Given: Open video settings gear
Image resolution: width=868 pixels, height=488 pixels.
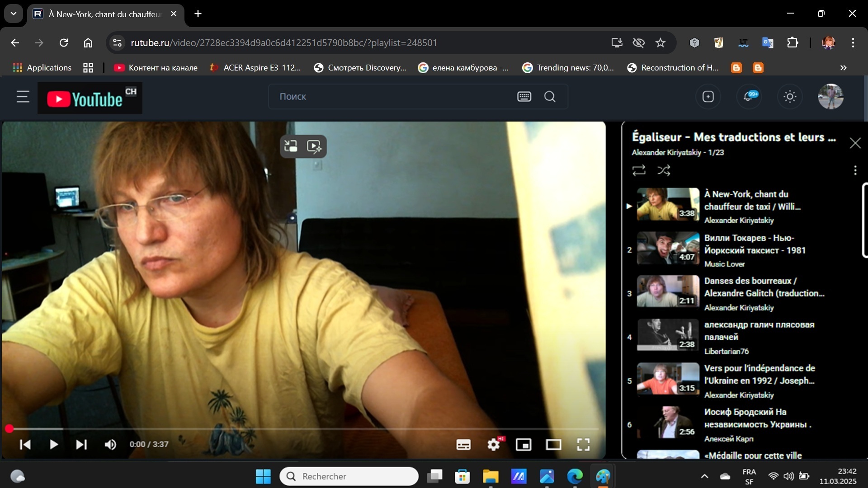Looking at the screenshot, I should [493, 445].
